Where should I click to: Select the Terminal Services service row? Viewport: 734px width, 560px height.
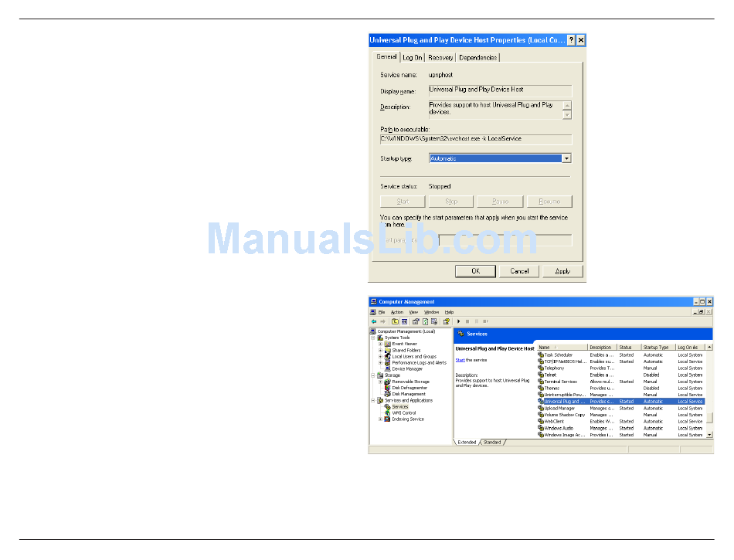click(621, 382)
